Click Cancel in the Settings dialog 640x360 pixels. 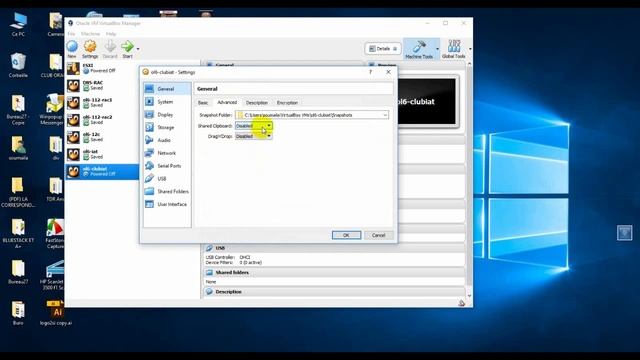click(x=378, y=235)
